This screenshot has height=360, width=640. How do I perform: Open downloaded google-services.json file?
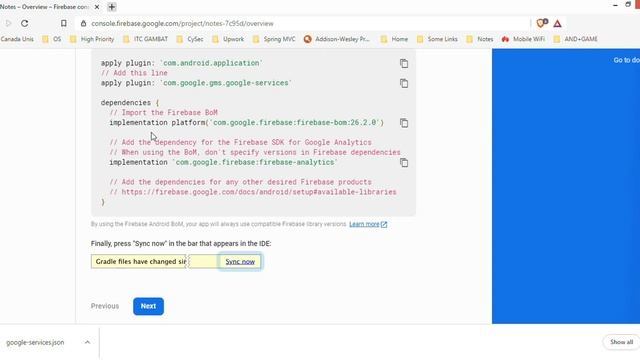(35, 342)
